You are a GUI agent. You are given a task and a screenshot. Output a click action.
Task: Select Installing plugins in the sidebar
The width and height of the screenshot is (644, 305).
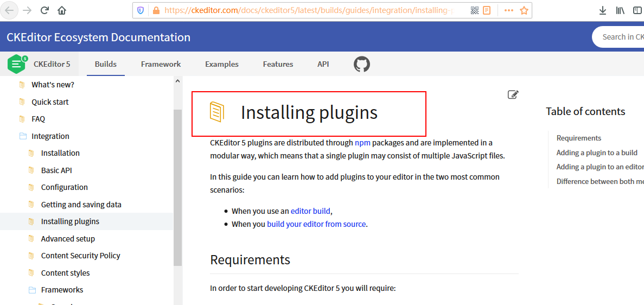[x=70, y=221]
